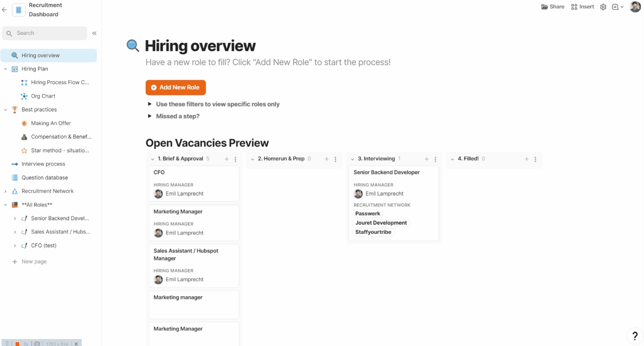Screen dimensions: 644x346
Task: Open Interviewing column options menu
Action: (x=435, y=159)
